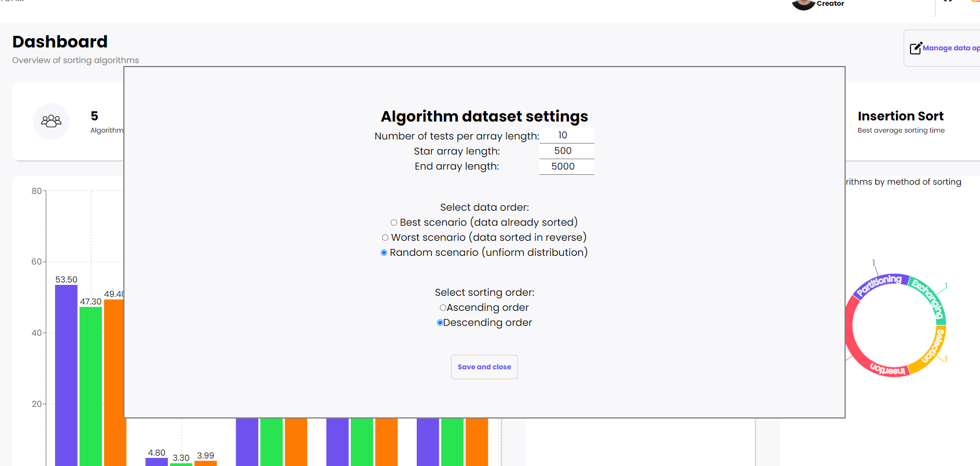Click the green bar labeled 3.30
Image resolution: width=980 pixels, height=466 pixels.
[181, 464]
